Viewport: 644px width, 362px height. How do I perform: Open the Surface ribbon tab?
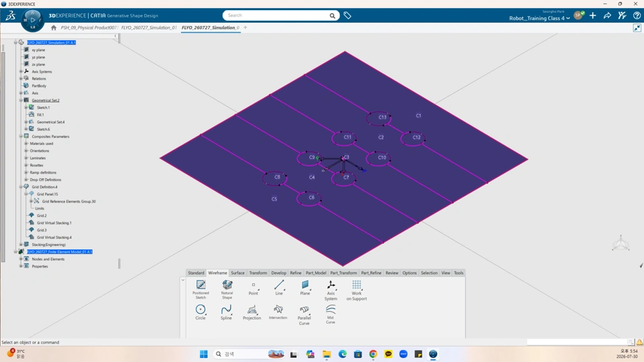(237, 273)
